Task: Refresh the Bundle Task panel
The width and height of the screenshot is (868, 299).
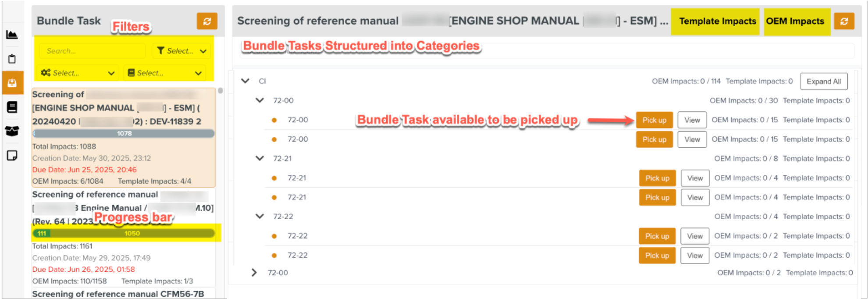Action: (207, 21)
